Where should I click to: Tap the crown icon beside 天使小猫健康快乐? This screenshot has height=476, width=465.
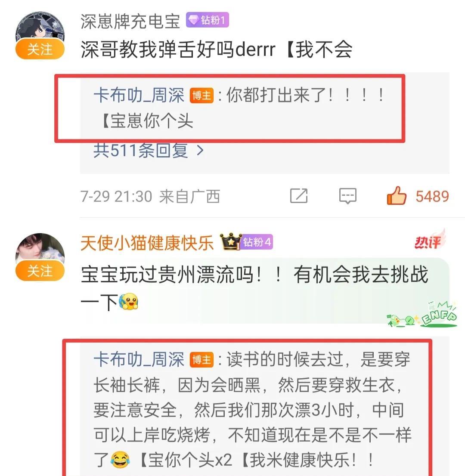(231, 241)
